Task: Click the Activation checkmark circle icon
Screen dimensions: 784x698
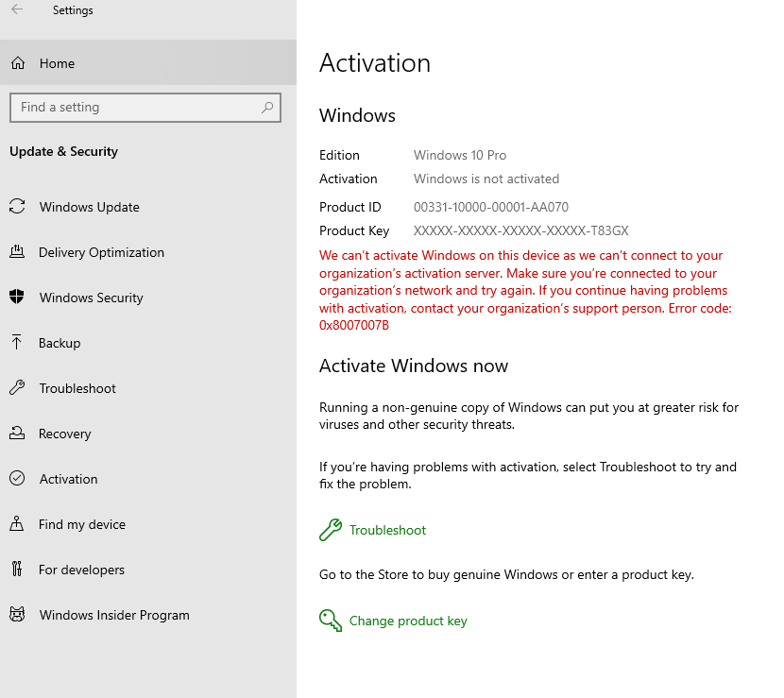Action: [x=17, y=479]
